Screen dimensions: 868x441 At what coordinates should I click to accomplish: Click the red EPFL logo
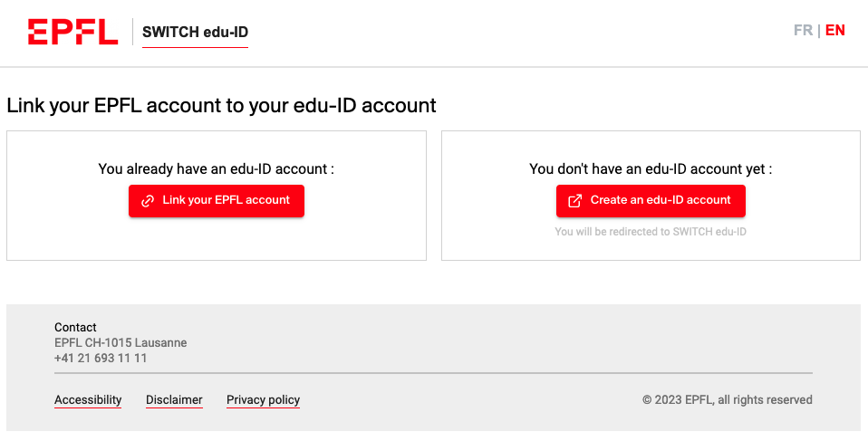tap(72, 32)
